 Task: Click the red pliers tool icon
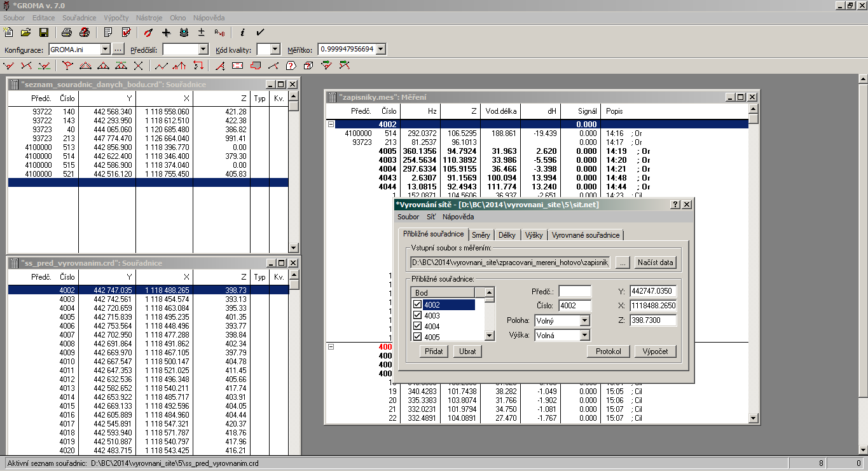[x=148, y=32]
